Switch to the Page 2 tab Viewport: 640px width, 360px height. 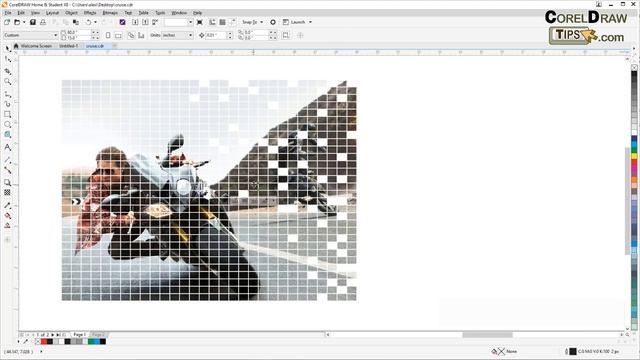(x=98, y=335)
